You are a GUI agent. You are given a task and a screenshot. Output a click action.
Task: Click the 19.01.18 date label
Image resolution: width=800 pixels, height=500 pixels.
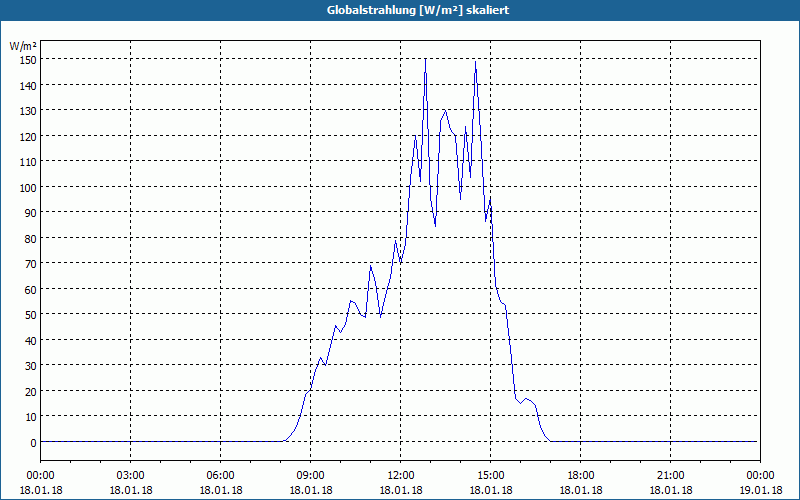[761, 490]
